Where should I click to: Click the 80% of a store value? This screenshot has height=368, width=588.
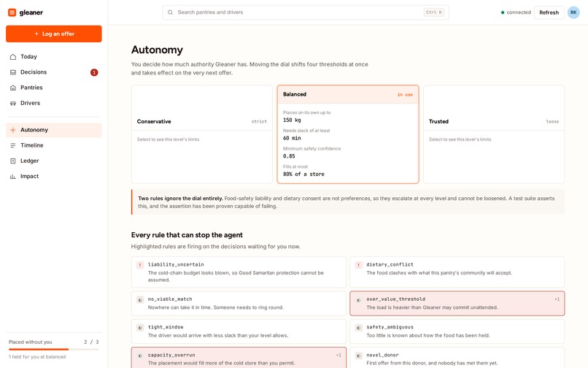303,175
